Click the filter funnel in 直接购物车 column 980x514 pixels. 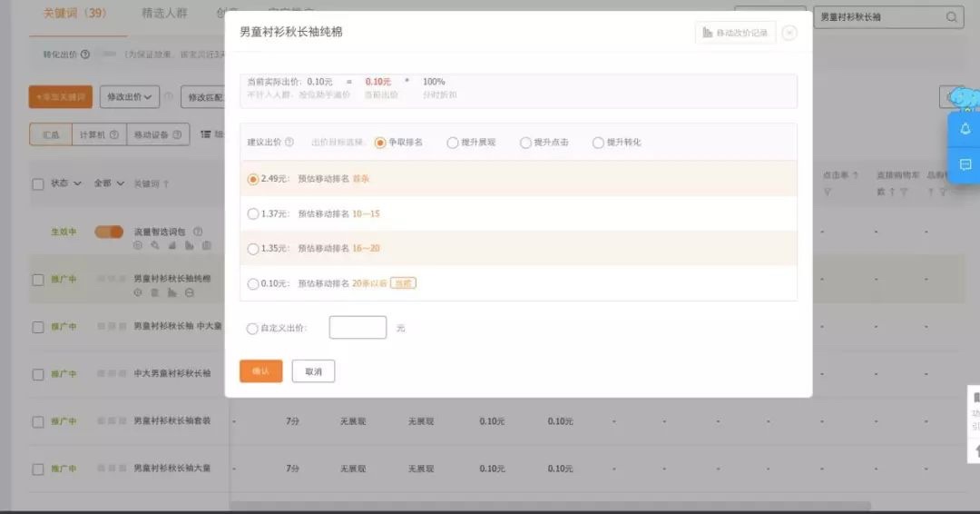[904, 192]
